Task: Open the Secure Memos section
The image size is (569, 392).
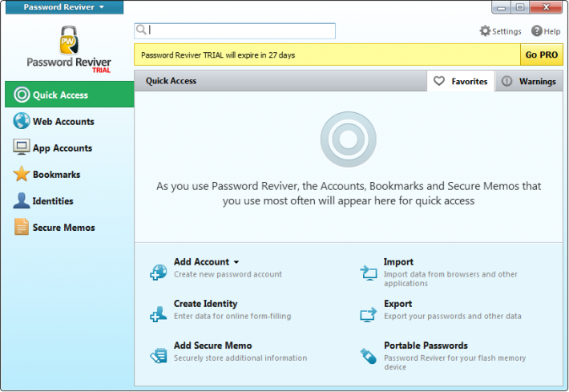Action: [x=69, y=227]
